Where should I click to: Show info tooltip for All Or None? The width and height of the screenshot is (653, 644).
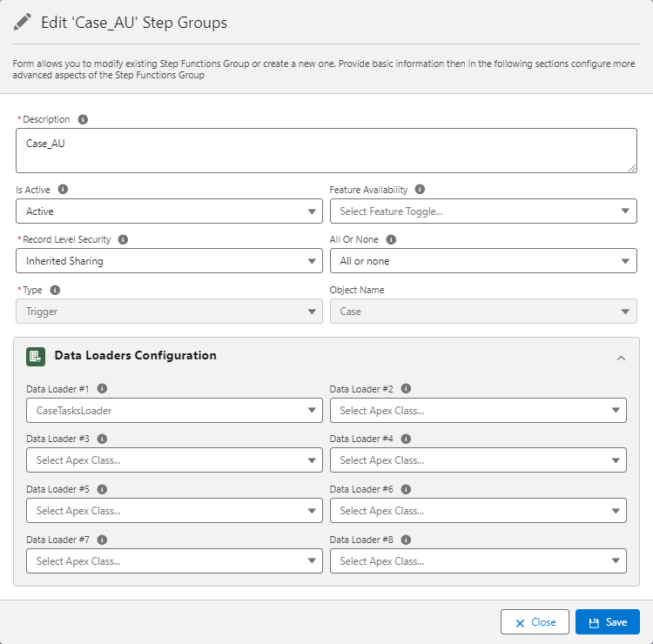click(391, 239)
